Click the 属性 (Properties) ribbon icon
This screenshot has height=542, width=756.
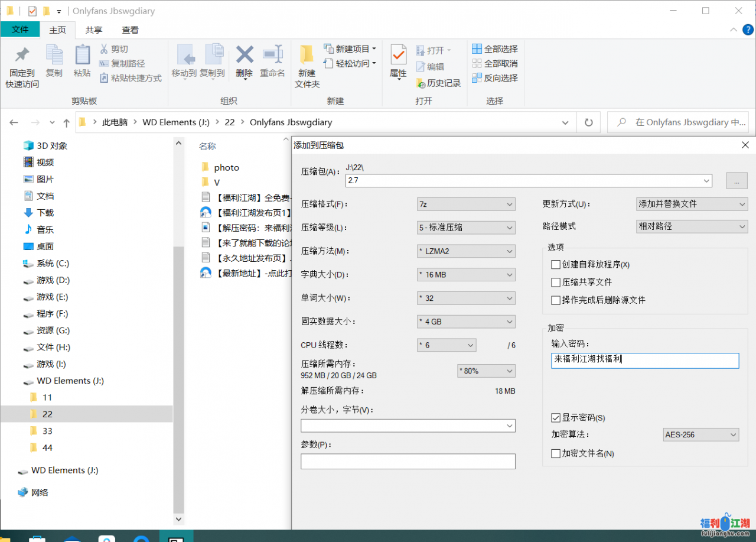[397, 61]
